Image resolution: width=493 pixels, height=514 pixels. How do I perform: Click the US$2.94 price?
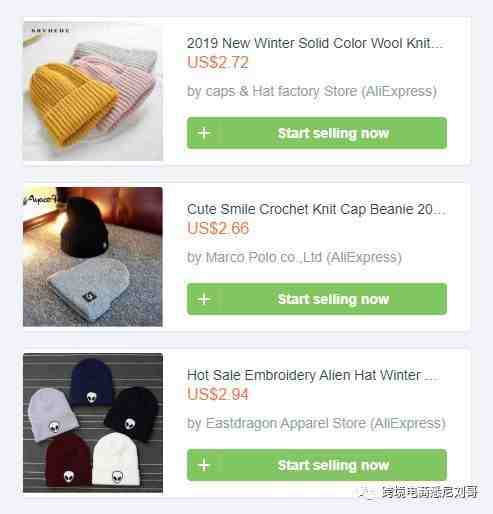tap(218, 394)
